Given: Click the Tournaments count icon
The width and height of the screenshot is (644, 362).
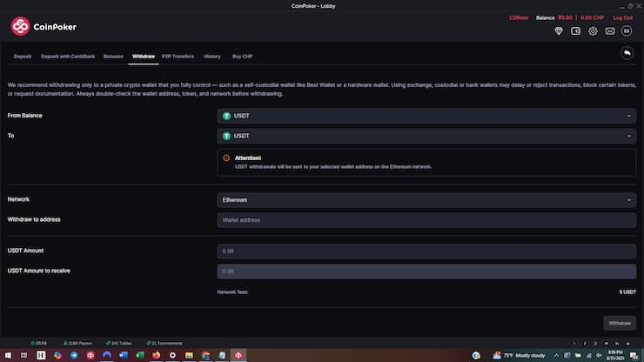Looking at the screenshot, I should (x=149, y=343).
